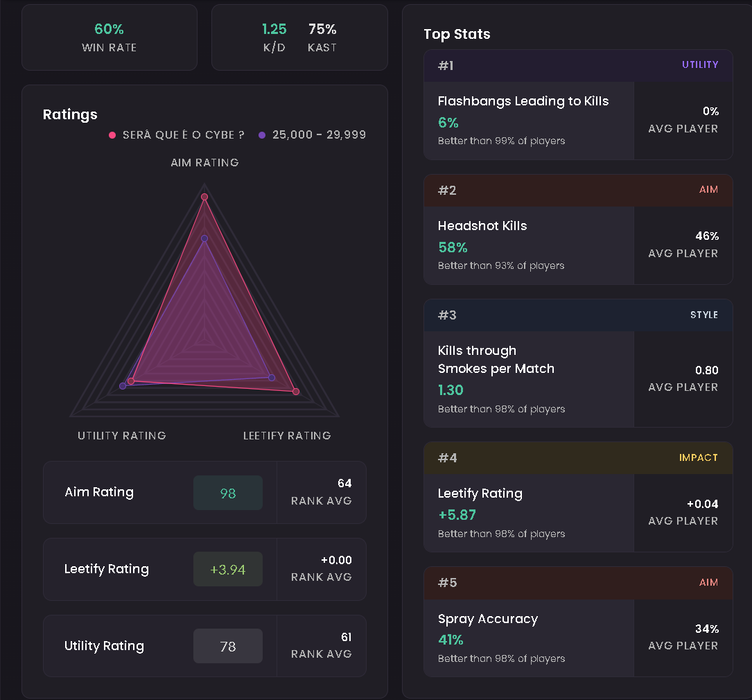Click the pink Aim Rating point on radar

pos(204,197)
